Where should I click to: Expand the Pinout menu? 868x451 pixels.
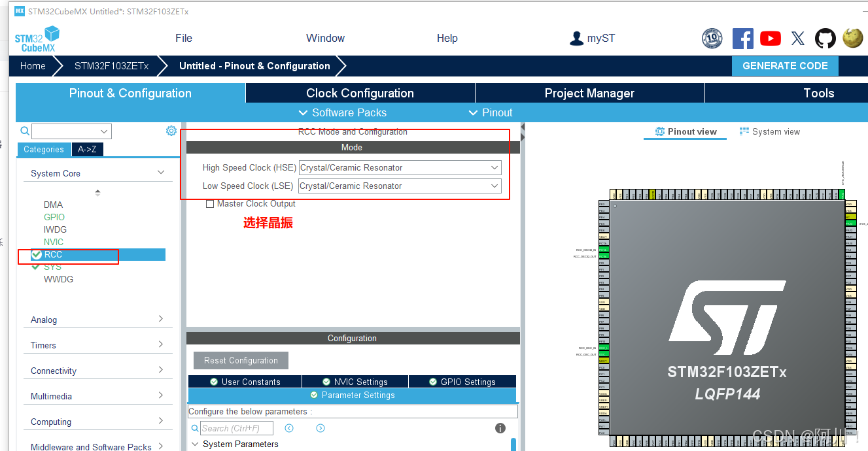click(491, 112)
